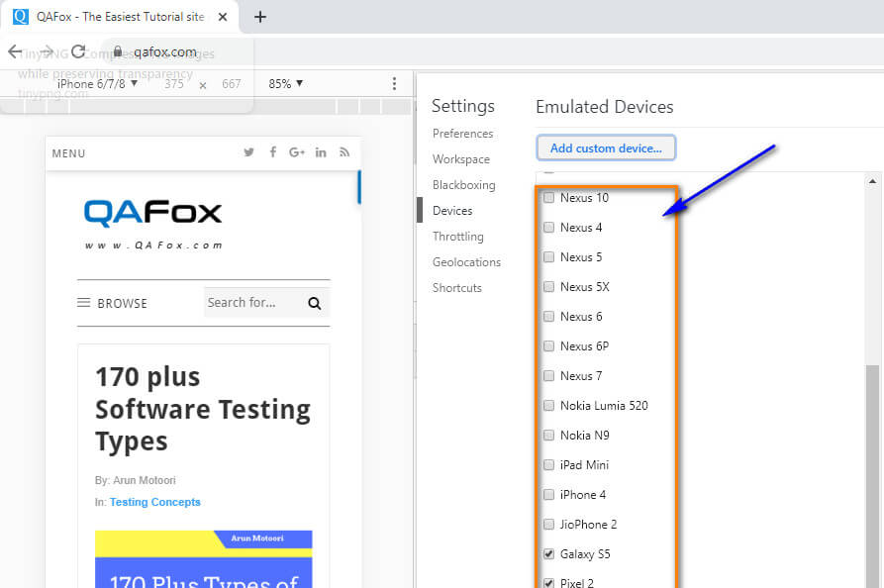Open the Twitter icon on QAFox page

click(x=248, y=152)
